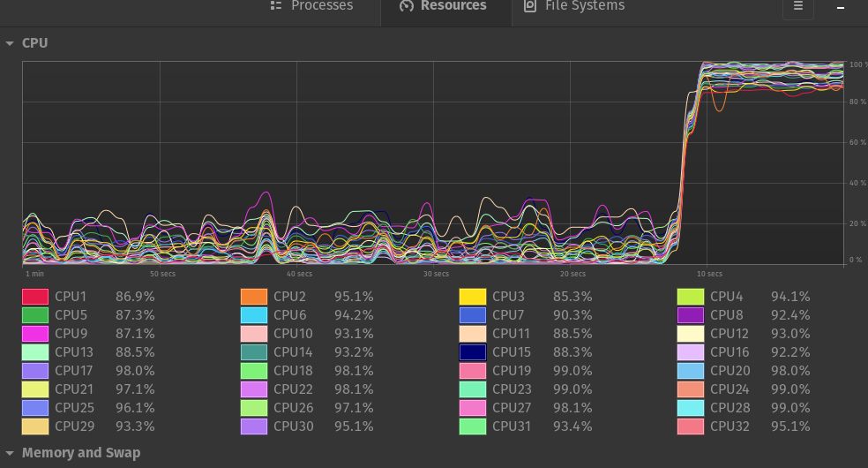Click the CPU14 teal color swatch
This screenshot has height=468, width=868.
coord(253,352)
